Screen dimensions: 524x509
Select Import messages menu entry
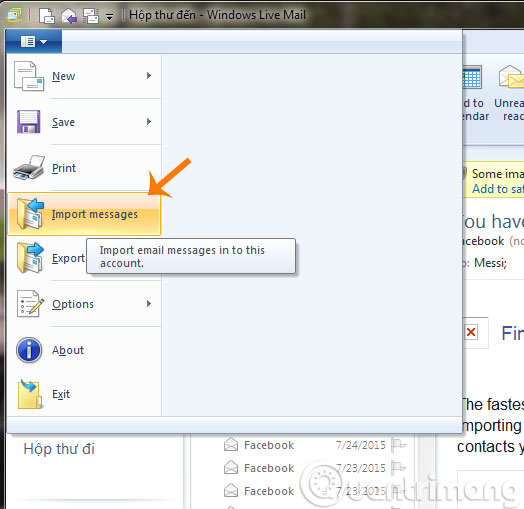click(x=84, y=214)
